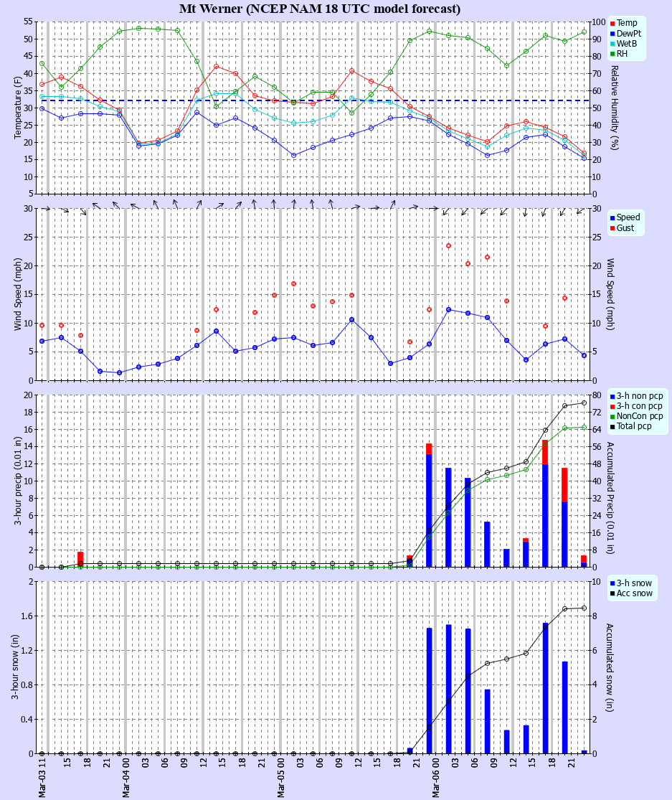Select the blue DewPt legend marker

click(x=611, y=32)
